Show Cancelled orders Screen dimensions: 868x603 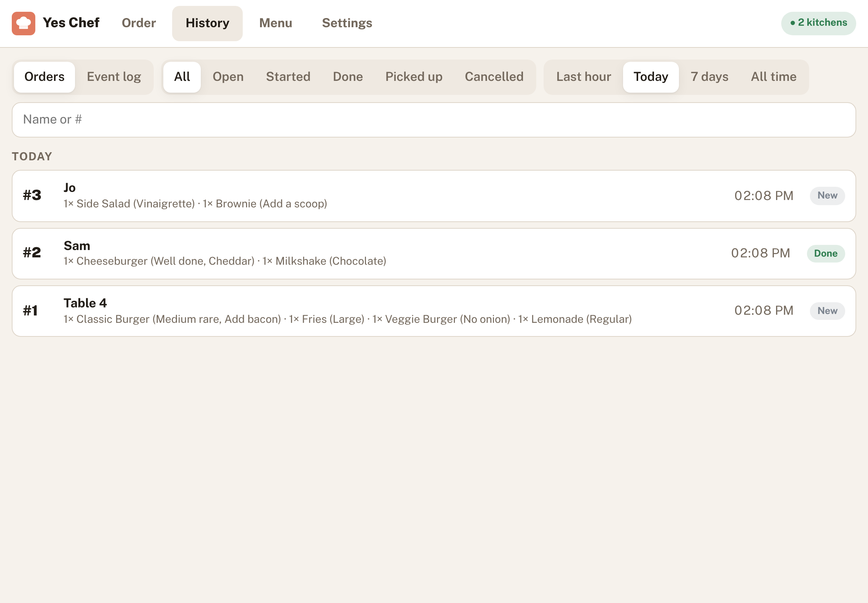click(494, 77)
